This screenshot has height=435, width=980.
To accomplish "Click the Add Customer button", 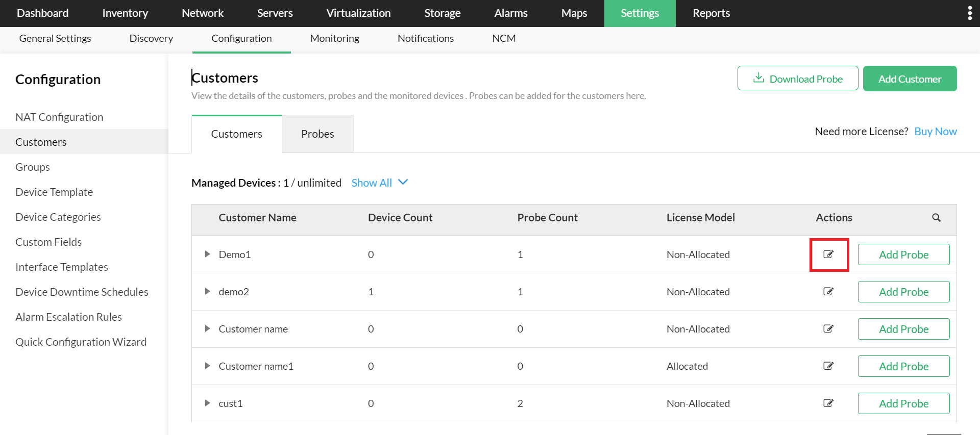I will coord(910,79).
